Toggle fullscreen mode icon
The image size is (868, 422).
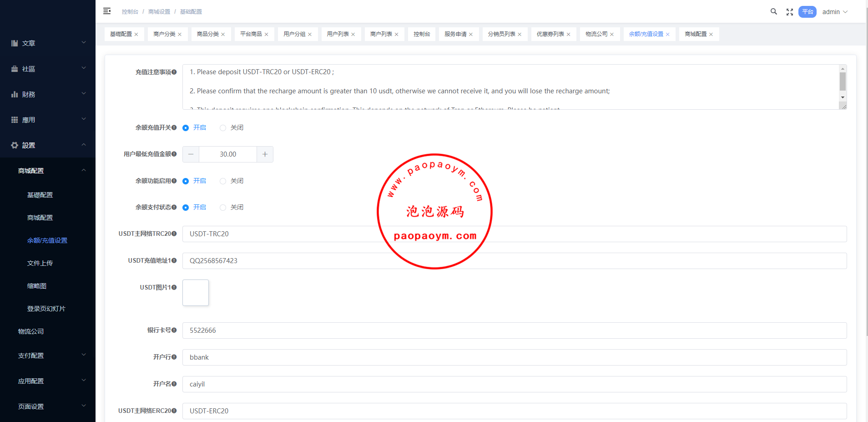[789, 12]
